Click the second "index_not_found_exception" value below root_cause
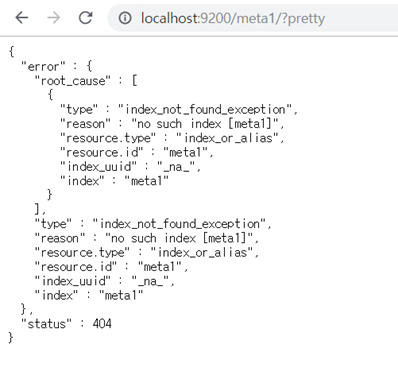 [179, 224]
